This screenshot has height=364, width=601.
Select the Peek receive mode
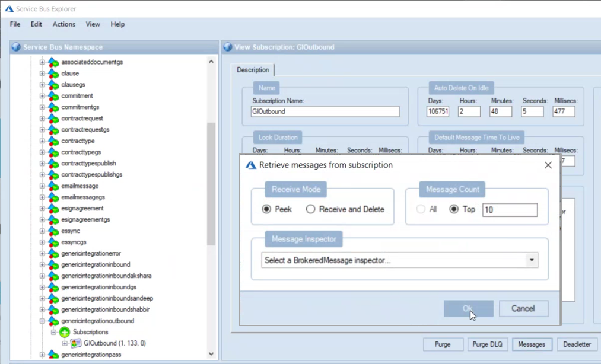coord(267,209)
